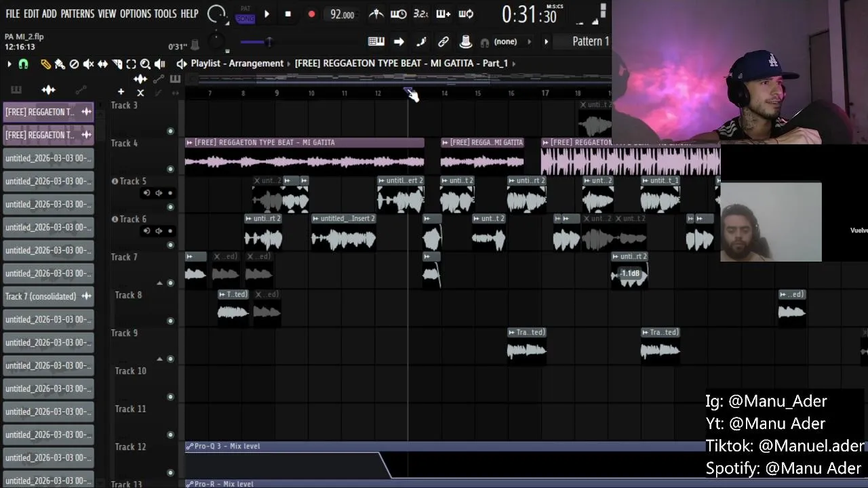Show patterns in picker panel
This screenshot has width=868, height=488.
[16, 90]
